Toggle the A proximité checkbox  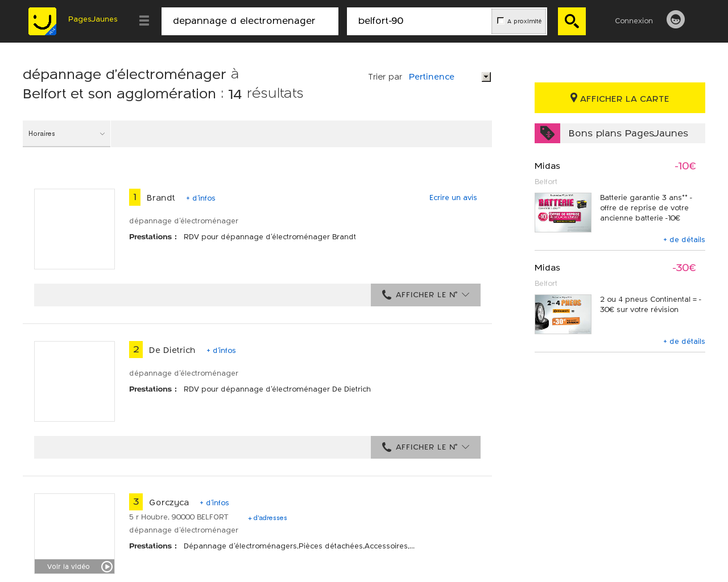point(500,20)
